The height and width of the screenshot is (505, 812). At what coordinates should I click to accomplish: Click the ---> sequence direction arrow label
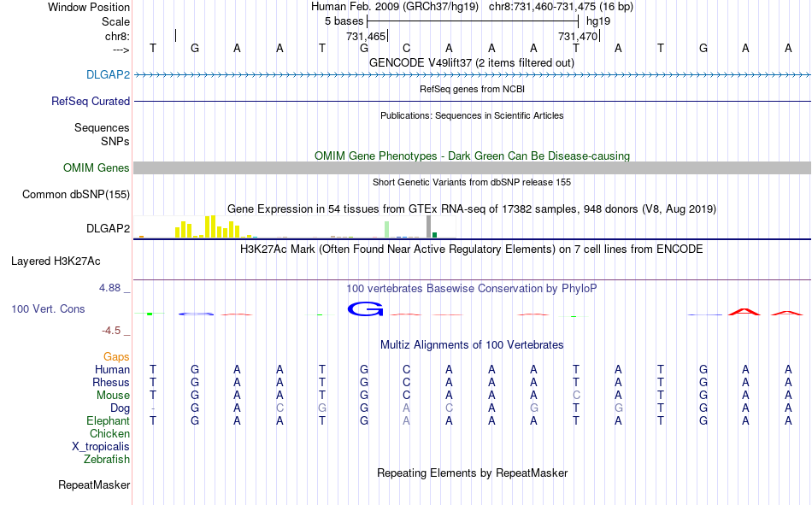coord(121,50)
